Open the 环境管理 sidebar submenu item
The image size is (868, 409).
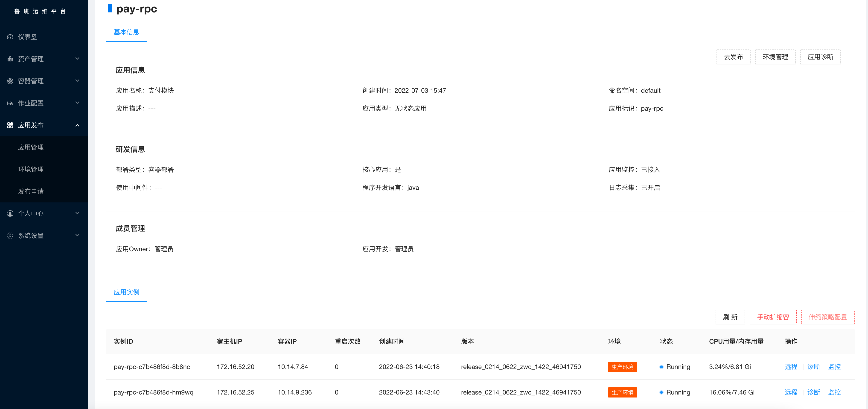[31, 169]
